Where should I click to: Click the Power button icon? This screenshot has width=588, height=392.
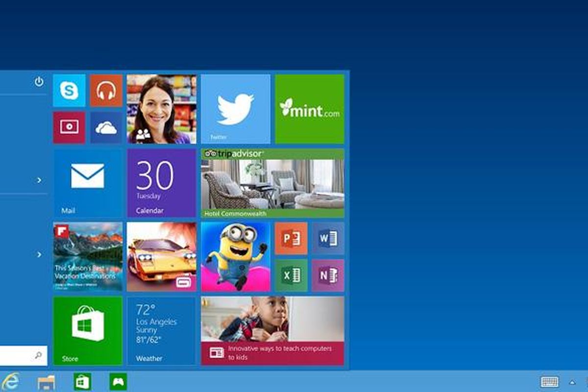(39, 82)
